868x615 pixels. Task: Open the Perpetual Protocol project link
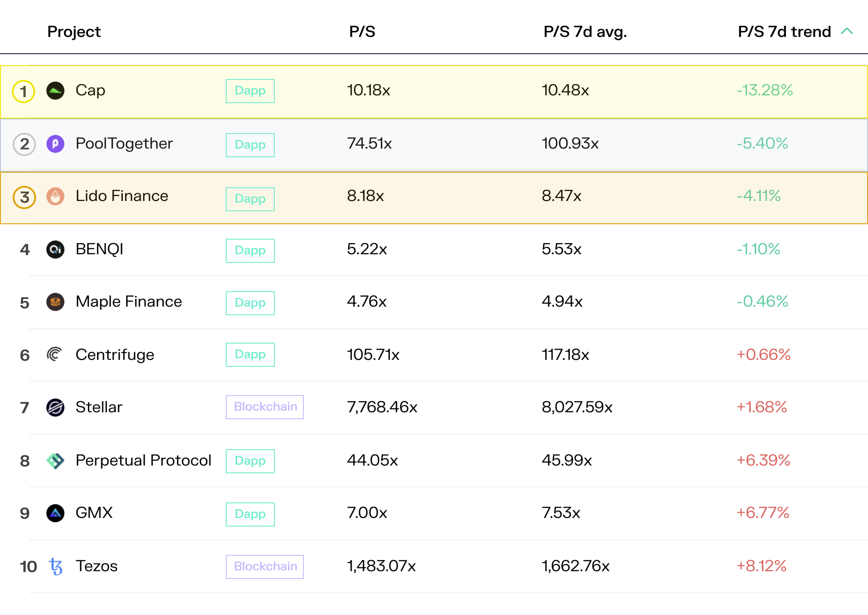point(143,460)
